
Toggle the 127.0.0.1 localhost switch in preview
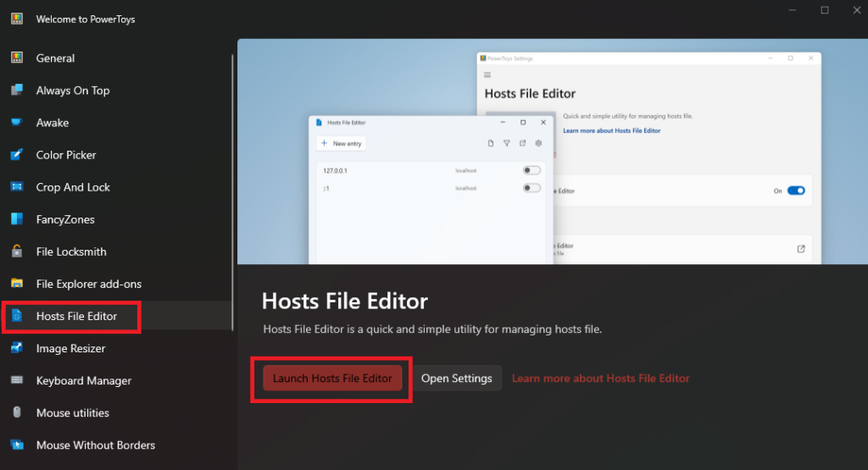click(x=531, y=170)
